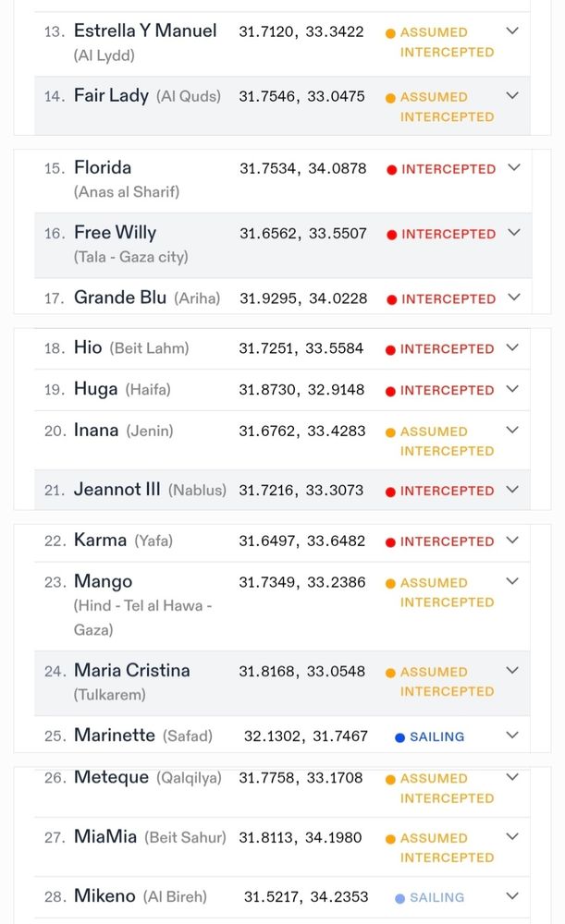This screenshot has height=924, width=565.
Task: Click the orange status dot for Mango
Action: coord(390,584)
